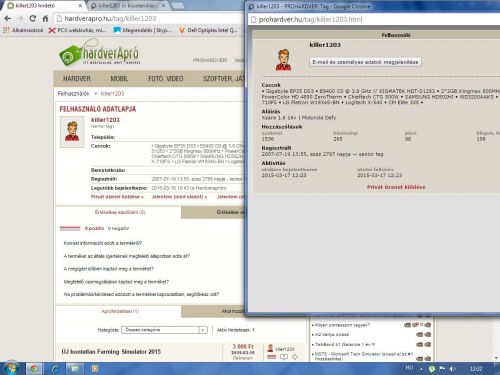500x375 pixels.
Task: Switch to the second killer1203 tab
Action: pos(127,6)
